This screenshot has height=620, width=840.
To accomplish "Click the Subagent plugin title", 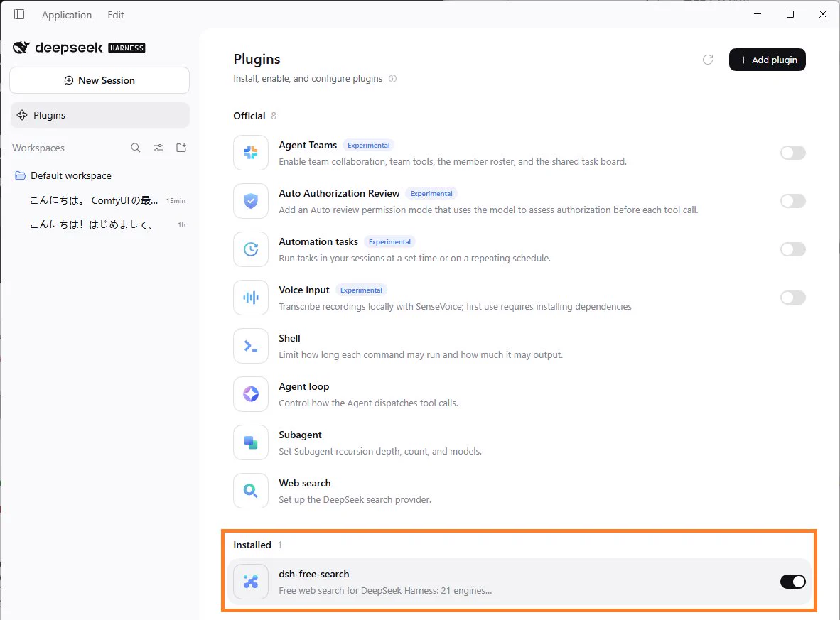I will point(300,435).
